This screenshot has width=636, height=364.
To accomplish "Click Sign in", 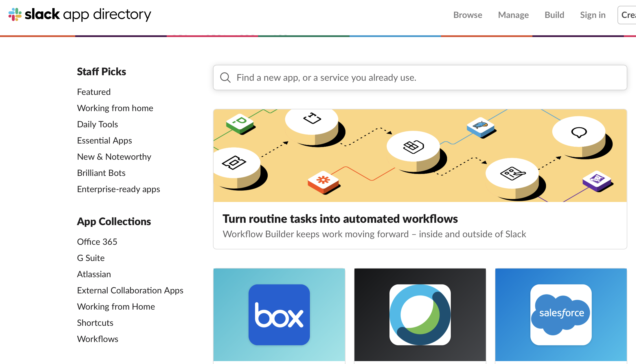I will click(x=592, y=15).
